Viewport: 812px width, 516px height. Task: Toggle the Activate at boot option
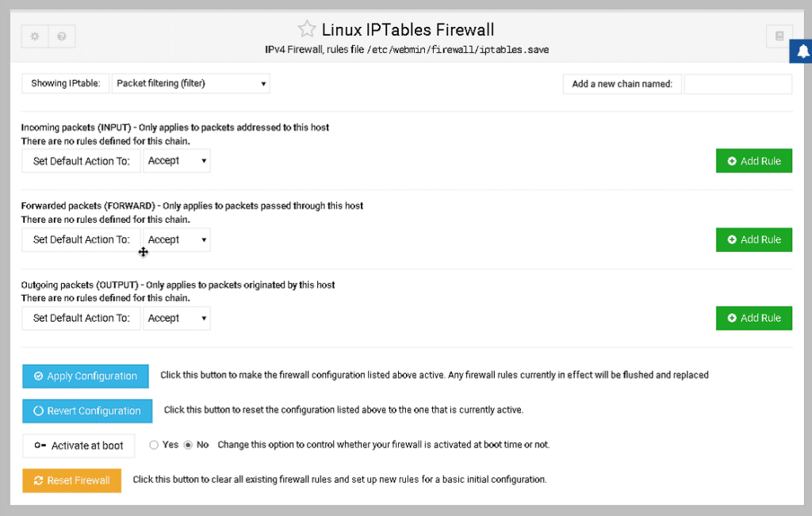(79, 445)
